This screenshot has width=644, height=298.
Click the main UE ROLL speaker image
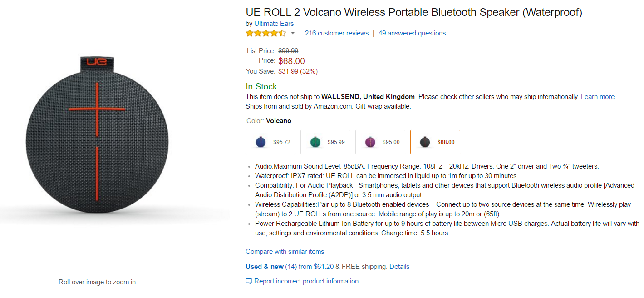[97, 136]
